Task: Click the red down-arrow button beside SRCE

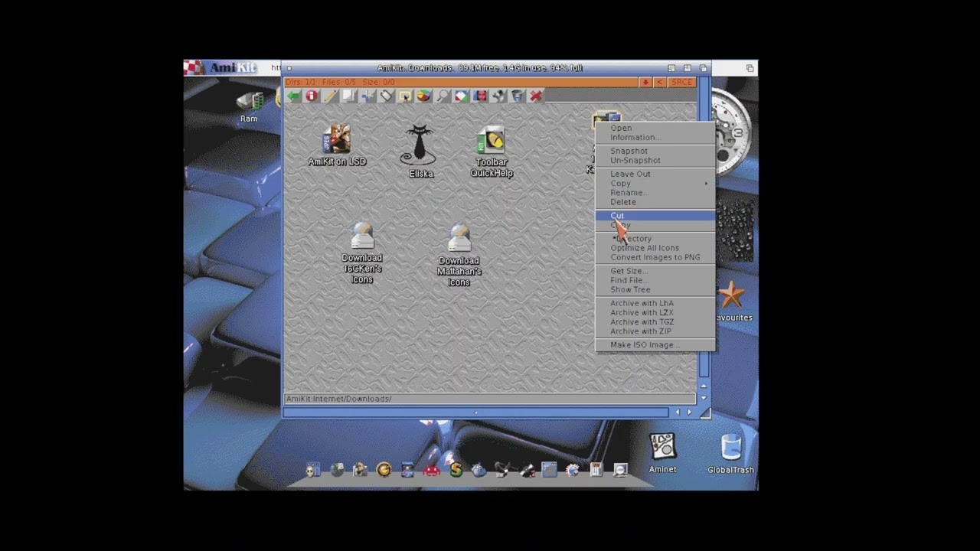Action: coord(645,82)
